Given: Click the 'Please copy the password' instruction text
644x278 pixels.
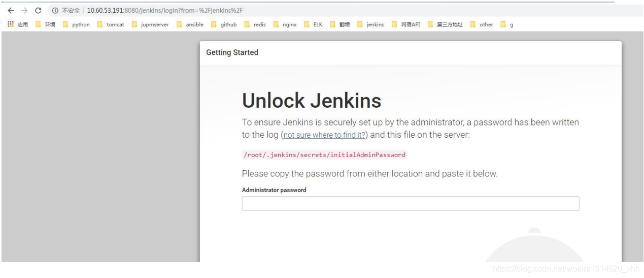Looking at the screenshot, I should tap(369, 174).
